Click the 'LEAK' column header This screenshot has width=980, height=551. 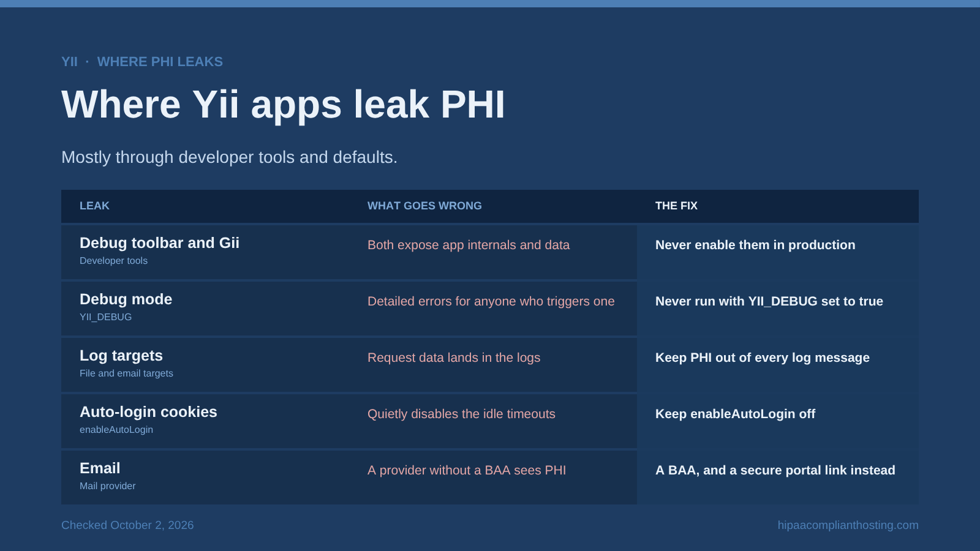94,206
